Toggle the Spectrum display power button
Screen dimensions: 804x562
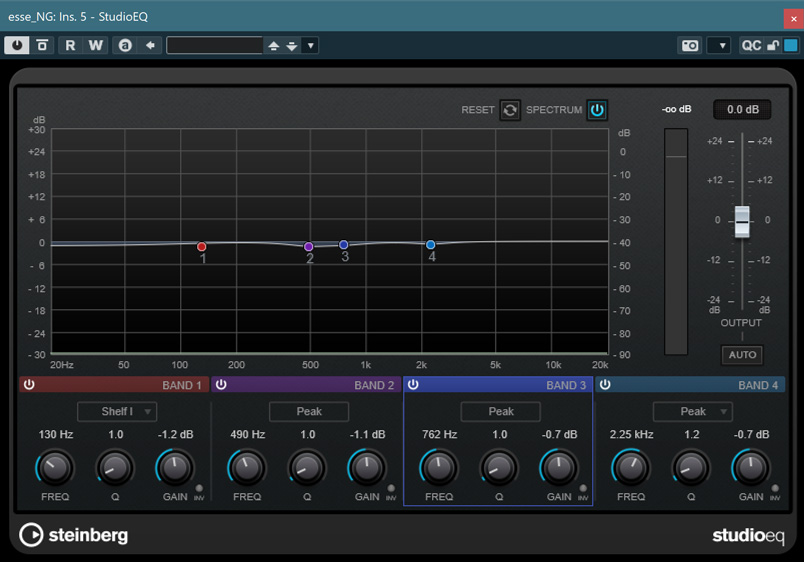pyautogui.click(x=597, y=110)
